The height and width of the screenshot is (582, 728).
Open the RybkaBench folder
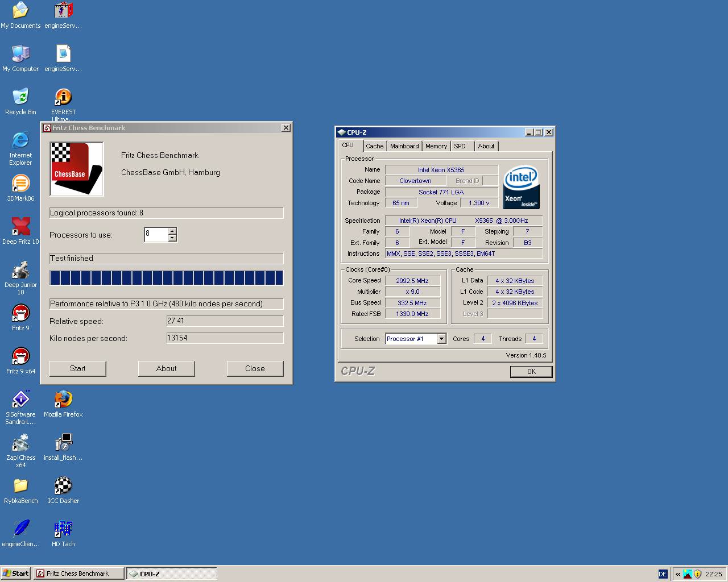[x=20, y=490]
